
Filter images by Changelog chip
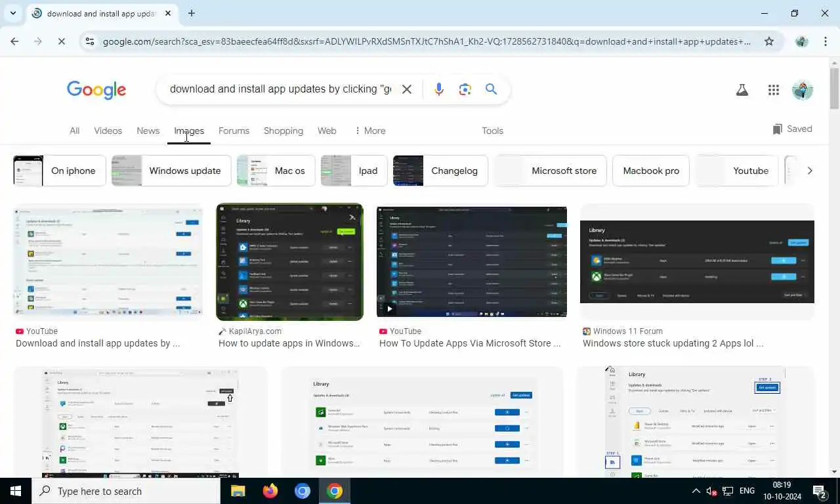(x=440, y=171)
